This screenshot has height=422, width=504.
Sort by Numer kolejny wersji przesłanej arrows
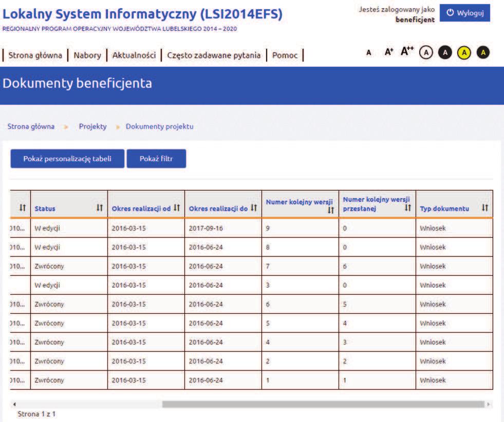(408, 208)
